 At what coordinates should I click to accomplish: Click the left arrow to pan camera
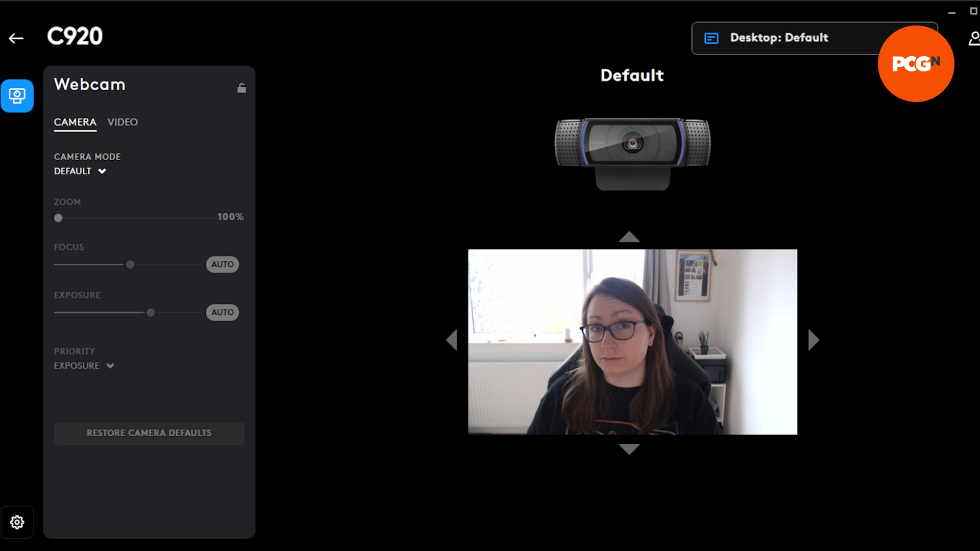[451, 342]
